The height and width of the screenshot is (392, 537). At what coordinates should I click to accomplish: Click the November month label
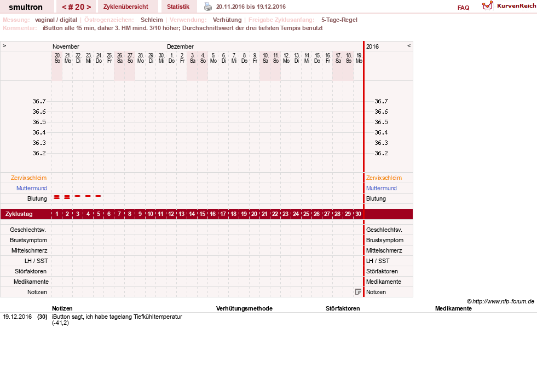coord(66,46)
